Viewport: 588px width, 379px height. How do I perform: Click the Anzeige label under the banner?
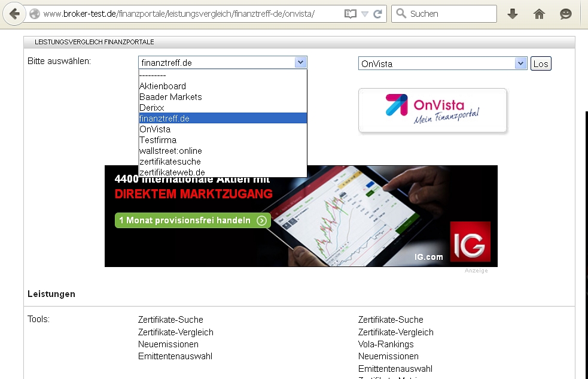coord(476,271)
